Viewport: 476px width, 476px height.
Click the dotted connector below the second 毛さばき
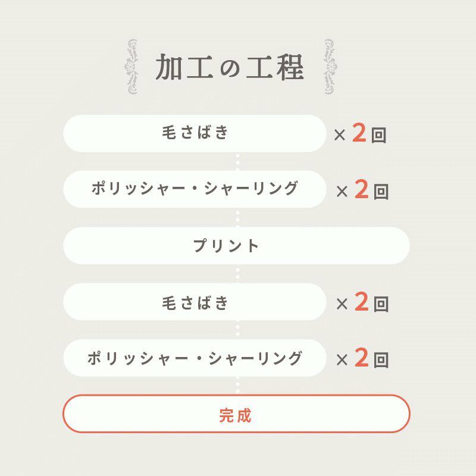pos(237,330)
